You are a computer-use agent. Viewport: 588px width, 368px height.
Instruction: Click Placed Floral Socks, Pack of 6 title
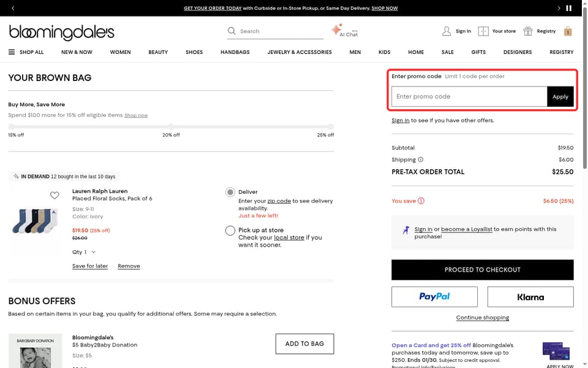(x=112, y=199)
